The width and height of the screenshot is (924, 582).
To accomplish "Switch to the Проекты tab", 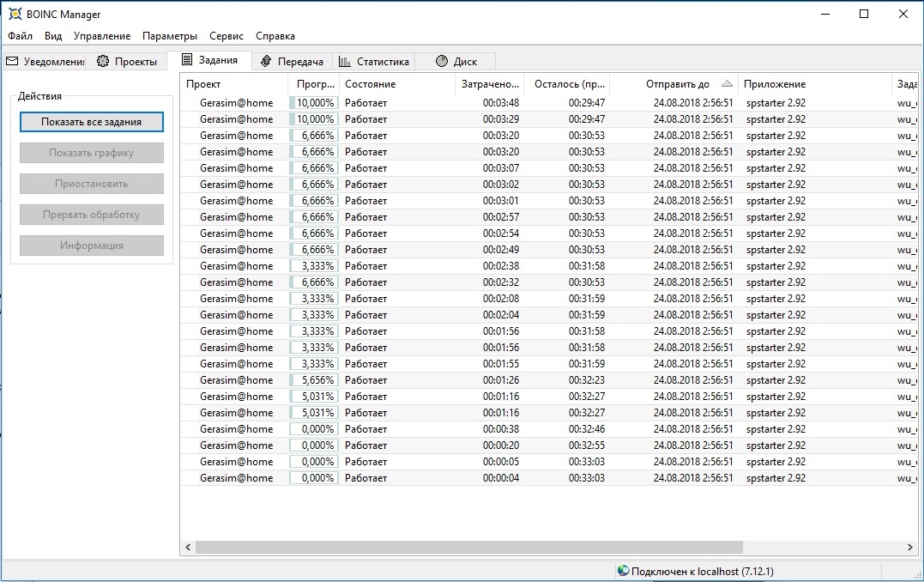I will click(127, 61).
